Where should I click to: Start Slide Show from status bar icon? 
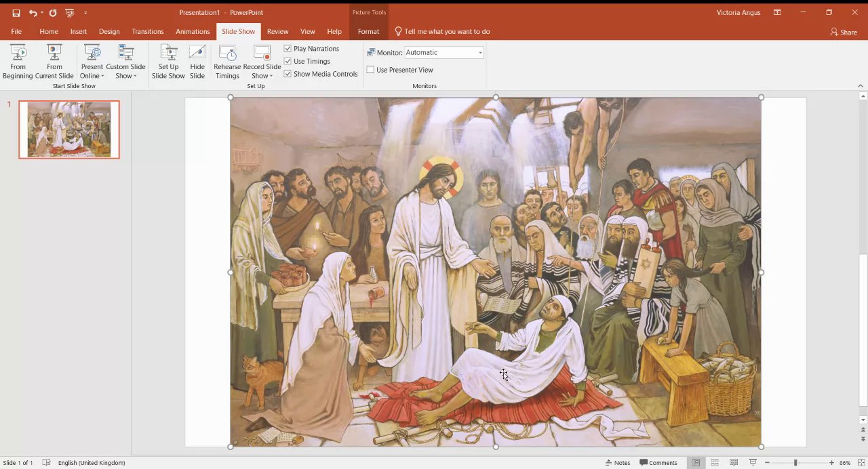pyautogui.click(x=753, y=463)
